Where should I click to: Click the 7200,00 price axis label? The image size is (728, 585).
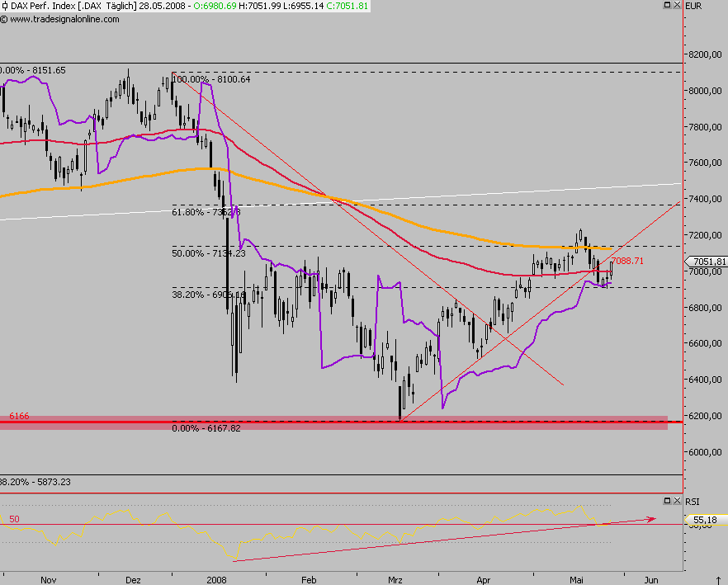pyautogui.click(x=705, y=235)
